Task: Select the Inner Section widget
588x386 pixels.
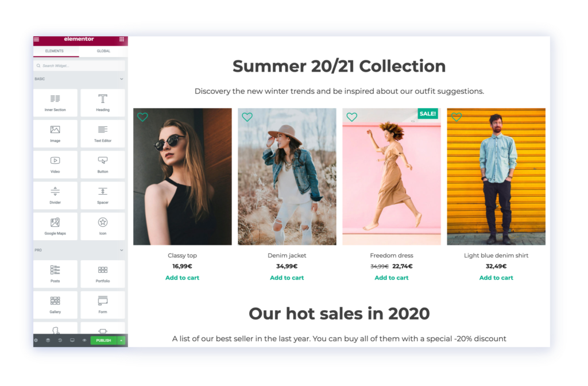Action: pos(55,103)
